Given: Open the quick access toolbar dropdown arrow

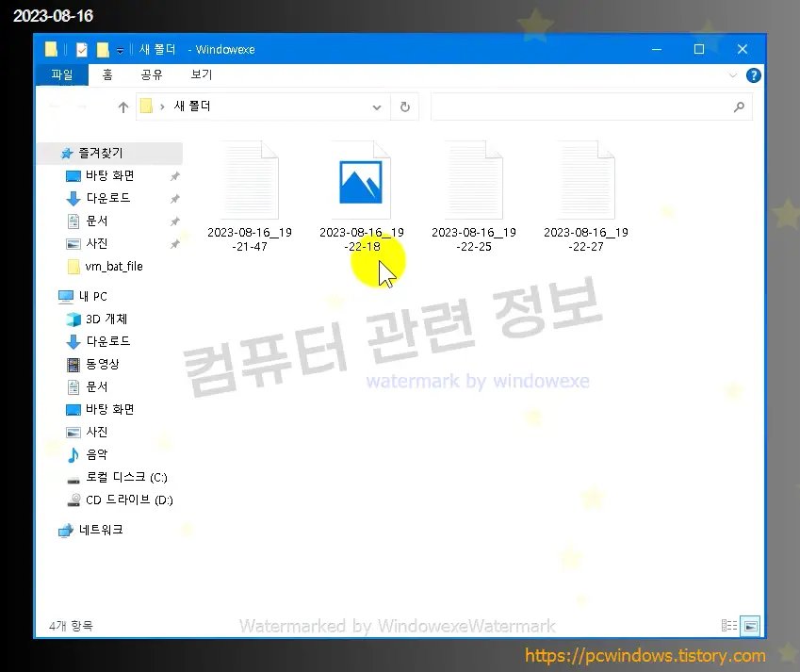Looking at the screenshot, I should point(120,50).
